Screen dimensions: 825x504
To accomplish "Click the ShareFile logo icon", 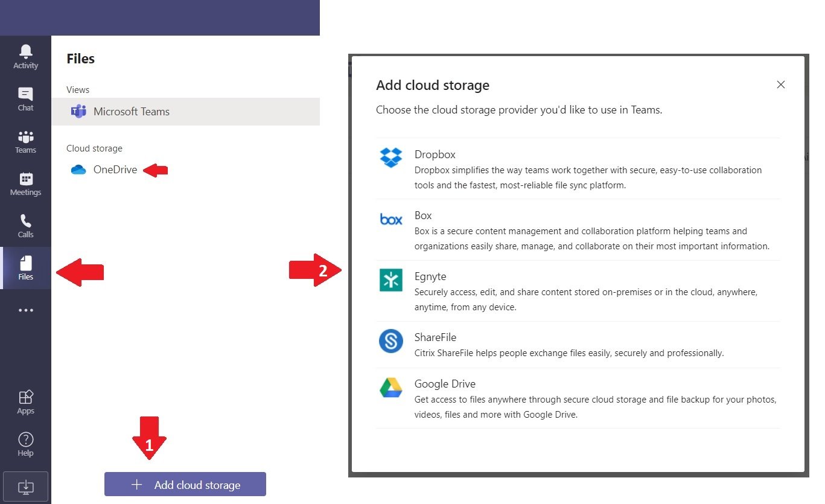I will point(391,341).
